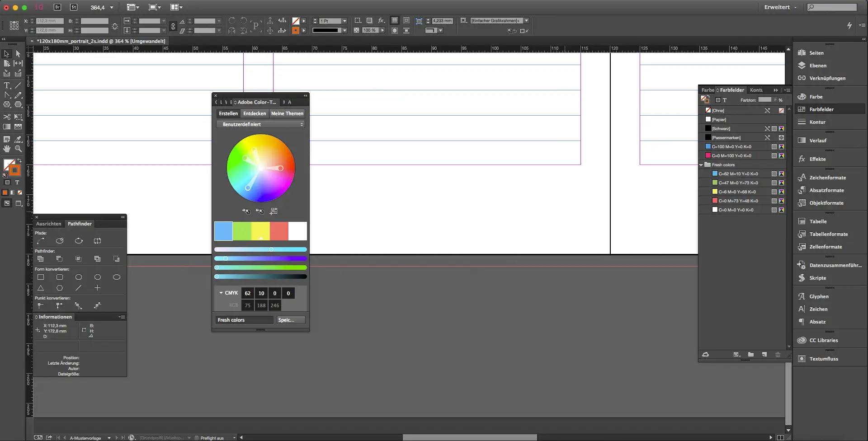
Task: Switch to the Entdecken tab
Action: (255, 113)
